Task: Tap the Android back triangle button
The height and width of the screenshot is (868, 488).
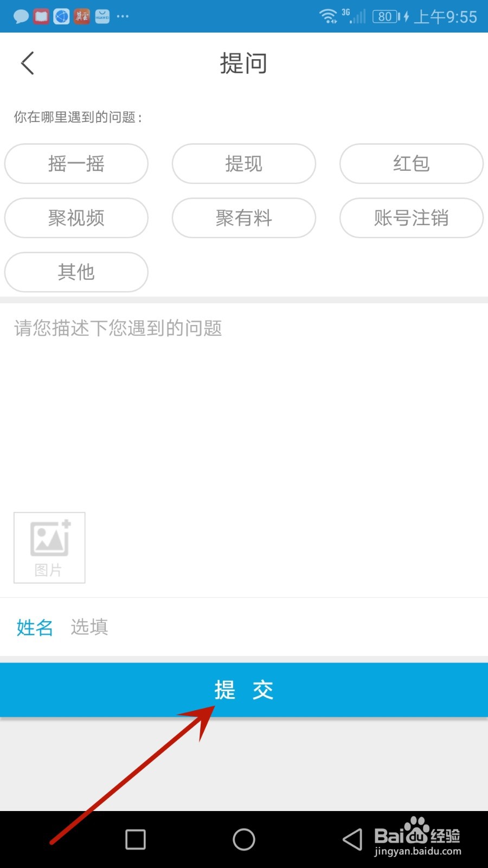Action: 352,839
